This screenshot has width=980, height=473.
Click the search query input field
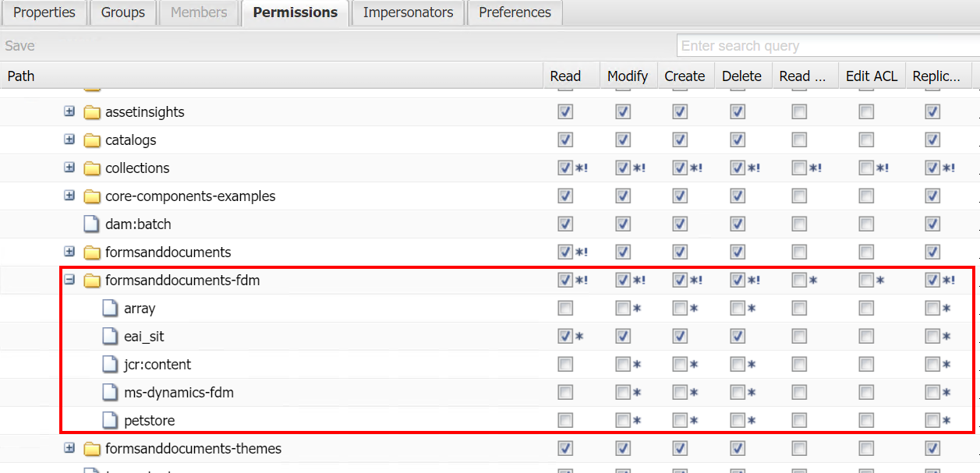point(819,45)
